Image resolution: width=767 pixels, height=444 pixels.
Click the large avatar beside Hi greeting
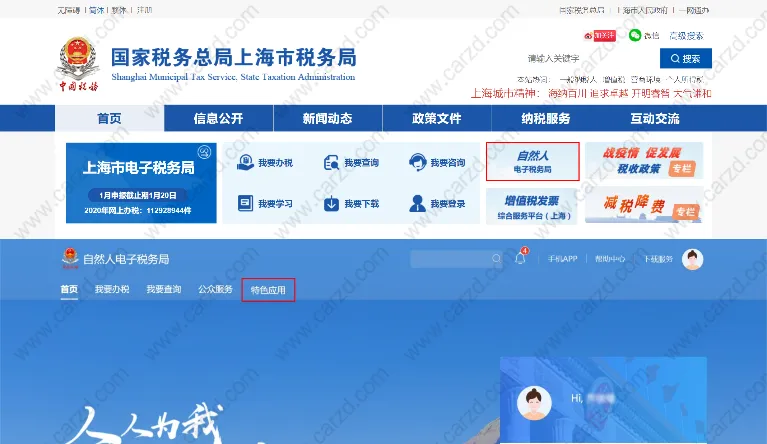534,403
